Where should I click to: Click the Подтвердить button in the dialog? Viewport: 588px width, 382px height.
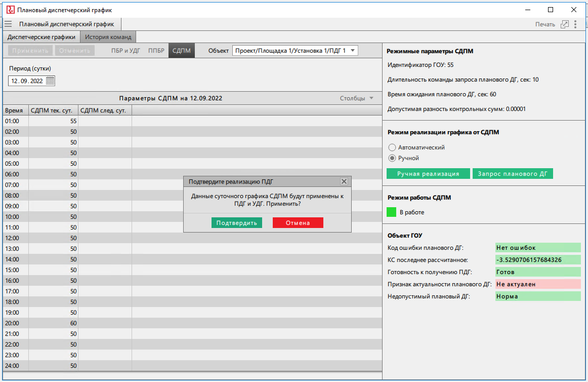236,222
